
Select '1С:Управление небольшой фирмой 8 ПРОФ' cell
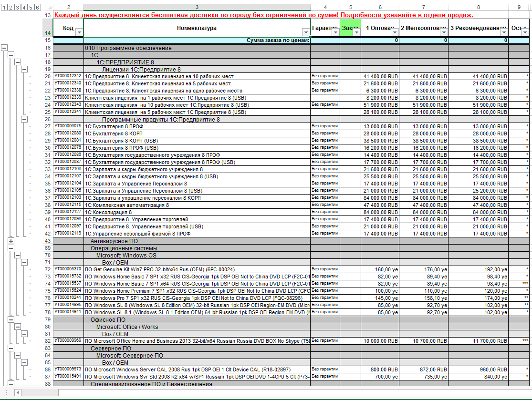tap(197, 234)
